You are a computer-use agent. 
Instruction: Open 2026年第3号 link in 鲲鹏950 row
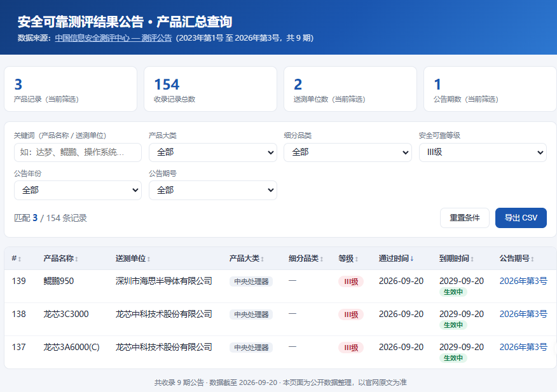(x=523, y=281)
